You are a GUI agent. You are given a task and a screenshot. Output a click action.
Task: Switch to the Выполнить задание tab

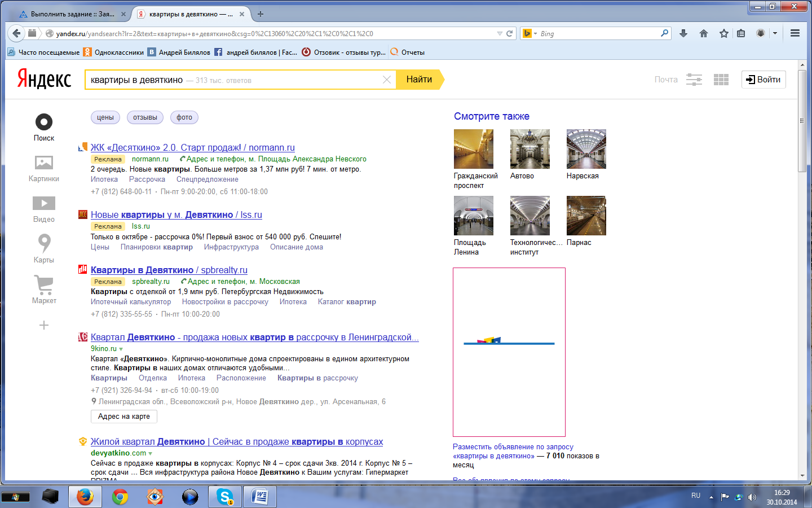coord(72,14)
